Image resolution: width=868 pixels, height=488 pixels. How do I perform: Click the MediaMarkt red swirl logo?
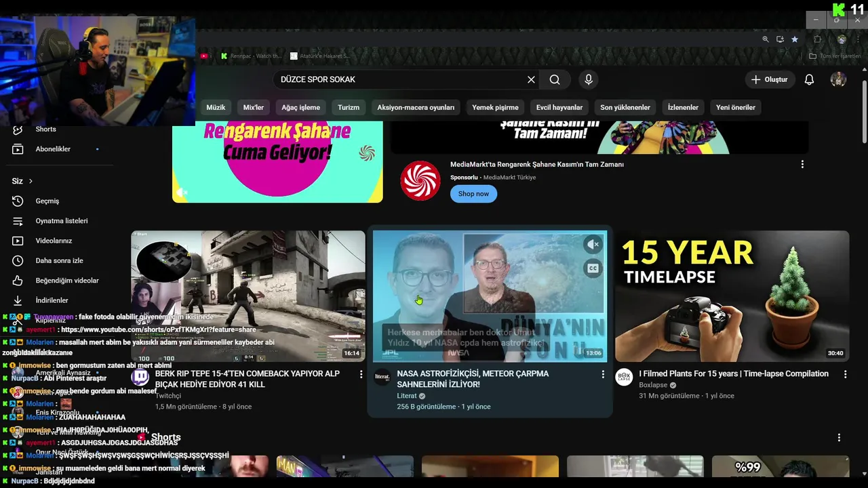[420, 180]
